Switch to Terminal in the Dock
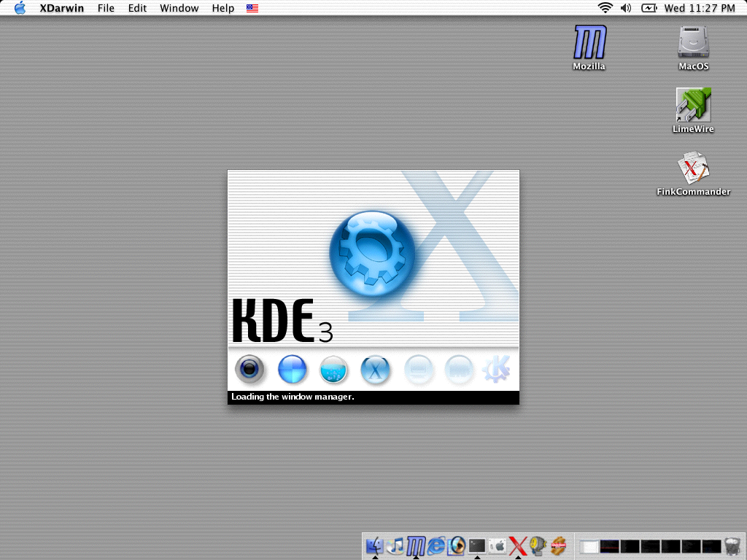747x560 pixels. (x=477, y=545)
